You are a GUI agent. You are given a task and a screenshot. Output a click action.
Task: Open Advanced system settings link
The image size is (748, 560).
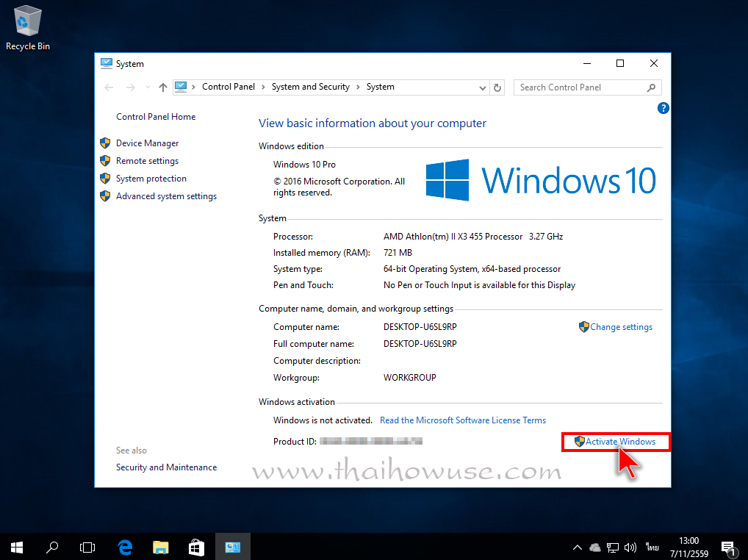tap(166, 196)
